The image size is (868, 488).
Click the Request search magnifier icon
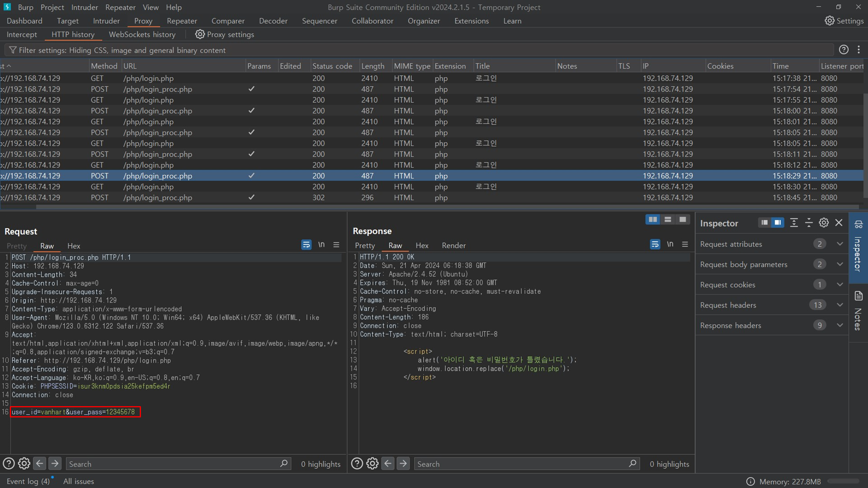284,464
